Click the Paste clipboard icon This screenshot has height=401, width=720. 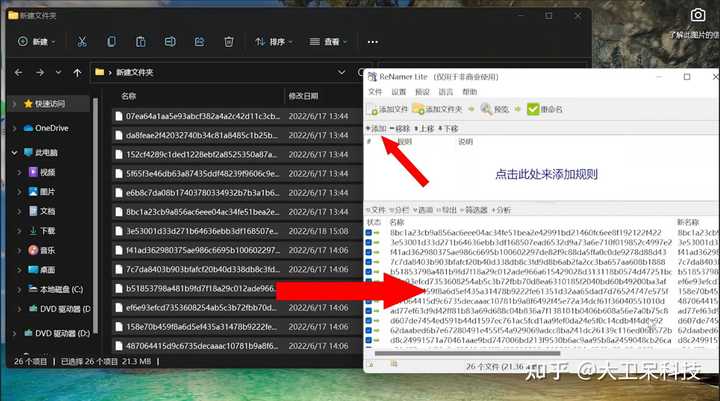(x=141, y=42)
